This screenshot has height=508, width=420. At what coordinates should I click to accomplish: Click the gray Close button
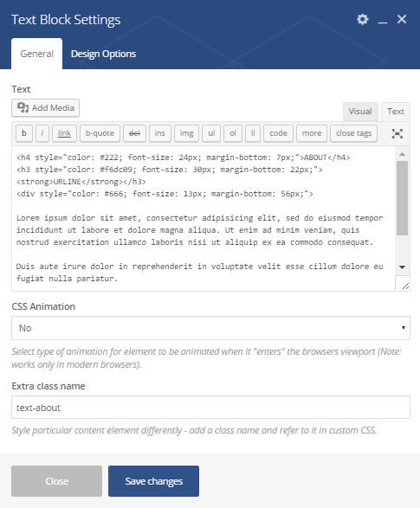click(56, 481)
